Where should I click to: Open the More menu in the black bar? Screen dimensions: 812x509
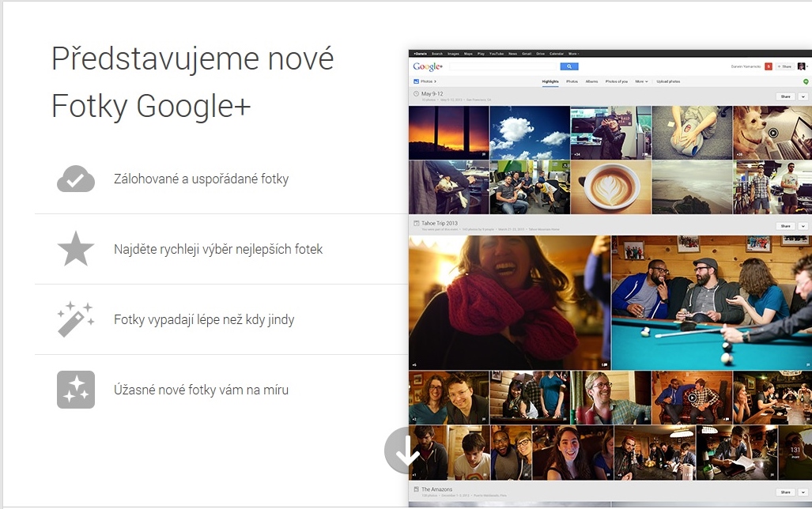click(x=573, y=53)
